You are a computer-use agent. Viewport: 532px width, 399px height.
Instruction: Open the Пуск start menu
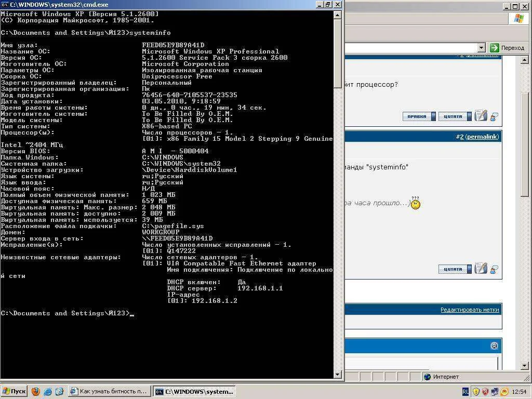[14, 391]
